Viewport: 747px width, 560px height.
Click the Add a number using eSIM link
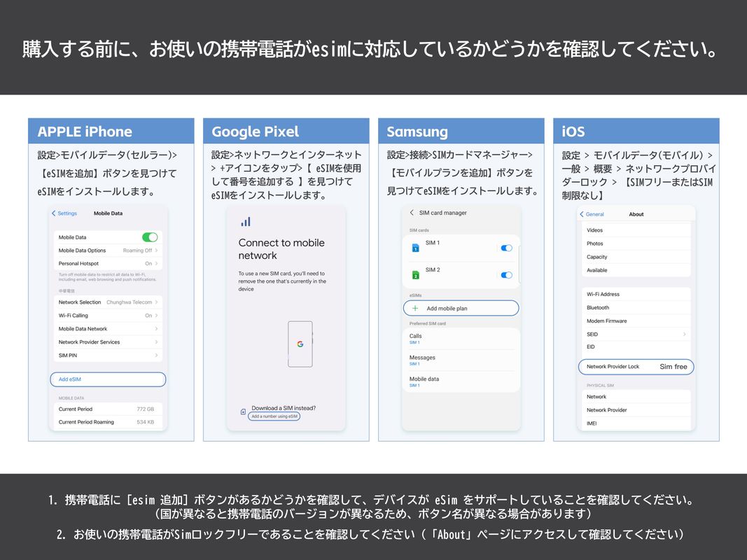[275, 416]
